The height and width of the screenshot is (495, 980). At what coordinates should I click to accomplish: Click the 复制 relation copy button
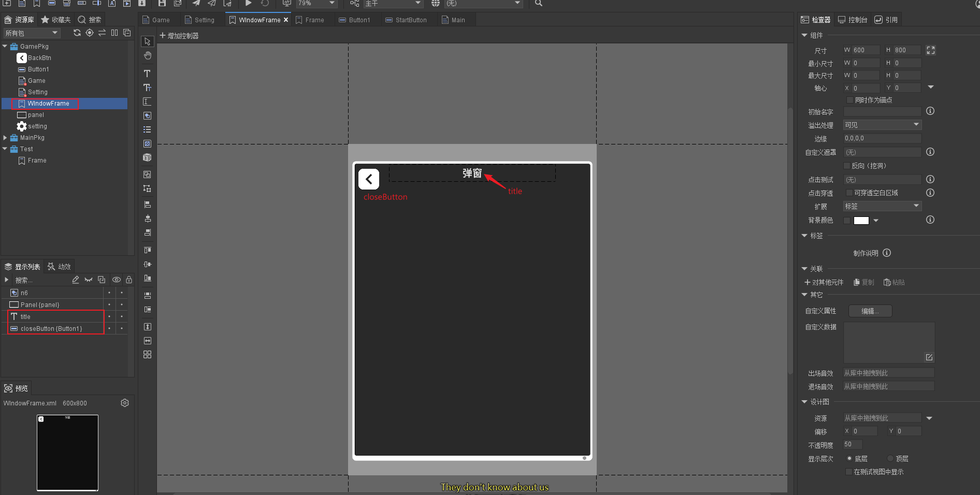tap(864, 282)
